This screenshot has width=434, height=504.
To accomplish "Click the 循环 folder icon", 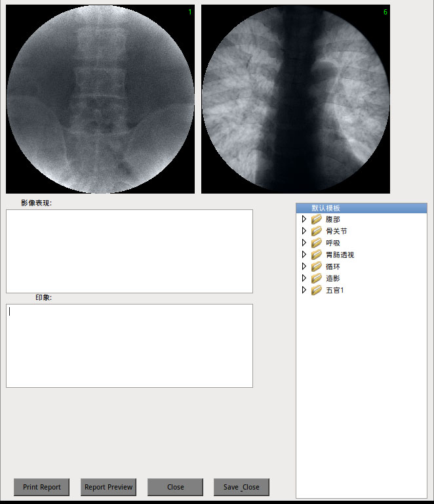I will (x=316, y=266).
